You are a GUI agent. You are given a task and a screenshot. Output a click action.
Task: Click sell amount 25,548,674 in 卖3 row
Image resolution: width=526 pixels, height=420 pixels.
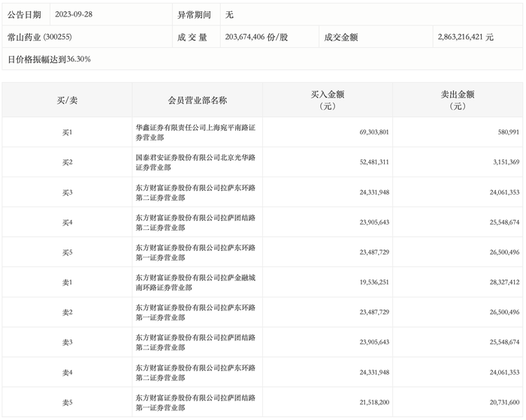(504, 342)
